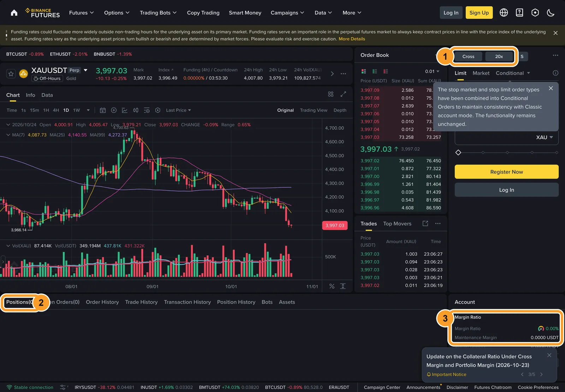Open XAUUSDT ticker more options
565x392 pixels.
[x=343, y=74]
